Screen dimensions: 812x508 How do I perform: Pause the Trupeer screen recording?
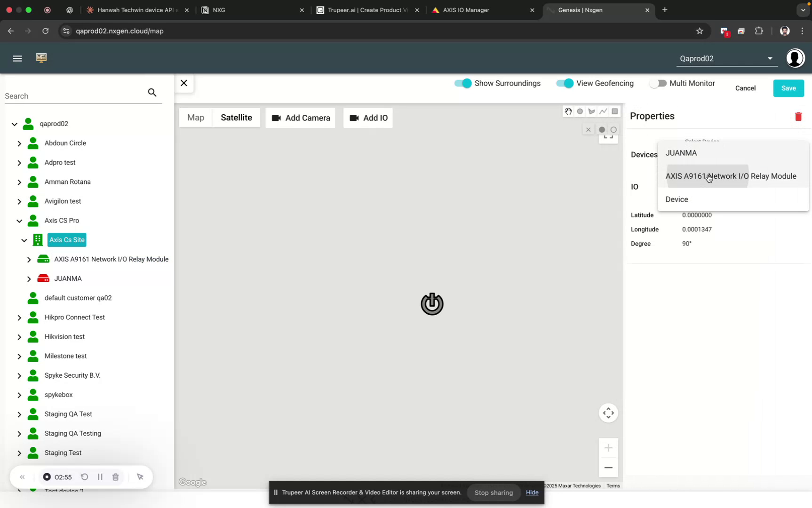click(x=100, y=477)
